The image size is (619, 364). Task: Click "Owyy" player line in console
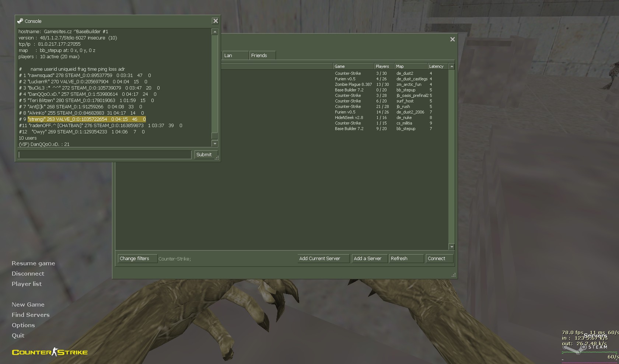82,132
